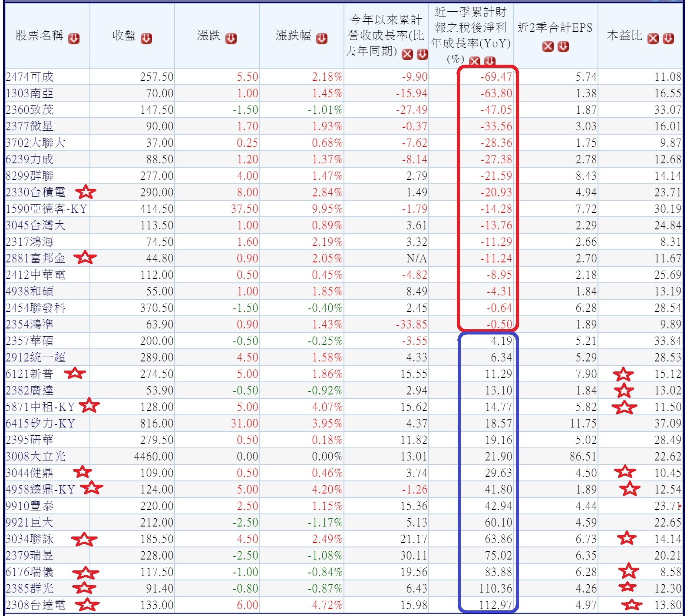687x616 pixels.
Task: Open stock 2360致茂
Action: [x=30, y=110]
